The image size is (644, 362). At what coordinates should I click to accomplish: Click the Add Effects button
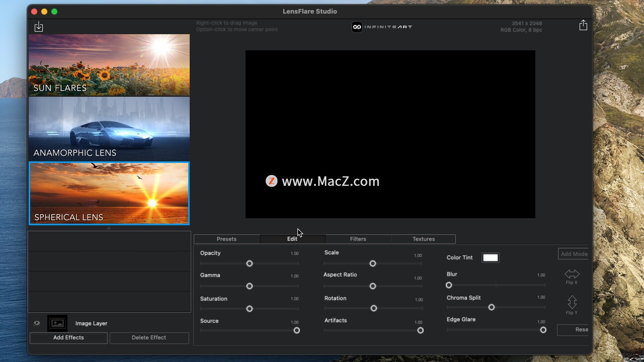point(68,338)
